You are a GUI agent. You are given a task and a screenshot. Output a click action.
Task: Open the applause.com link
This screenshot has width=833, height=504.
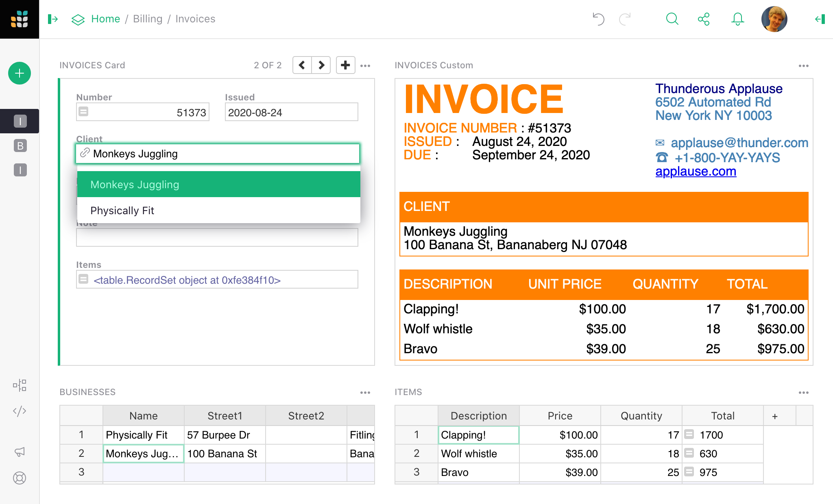click(696, 171)
